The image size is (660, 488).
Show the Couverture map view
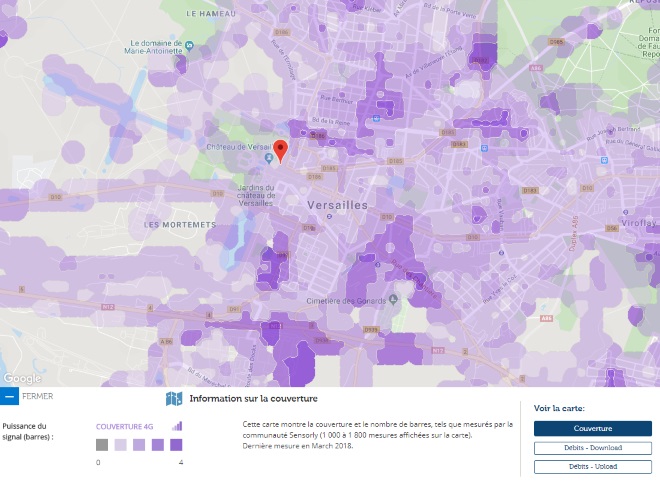pos(592,428)
